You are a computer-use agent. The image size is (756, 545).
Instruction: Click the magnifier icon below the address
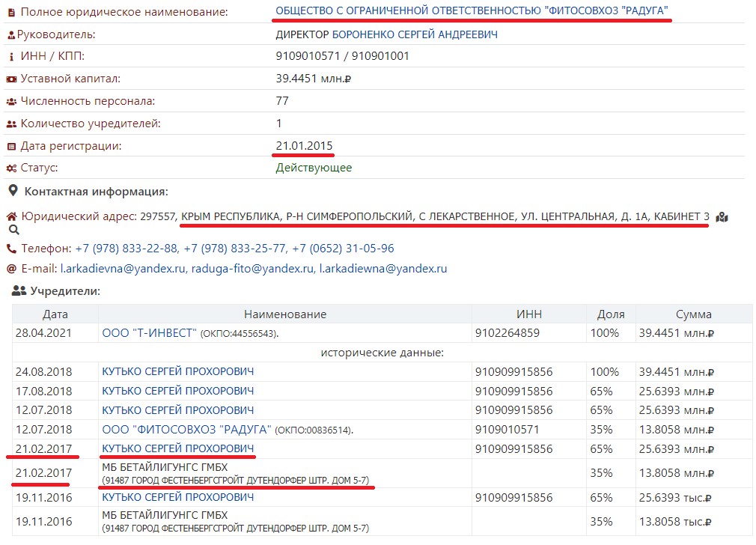coord(13,231)
